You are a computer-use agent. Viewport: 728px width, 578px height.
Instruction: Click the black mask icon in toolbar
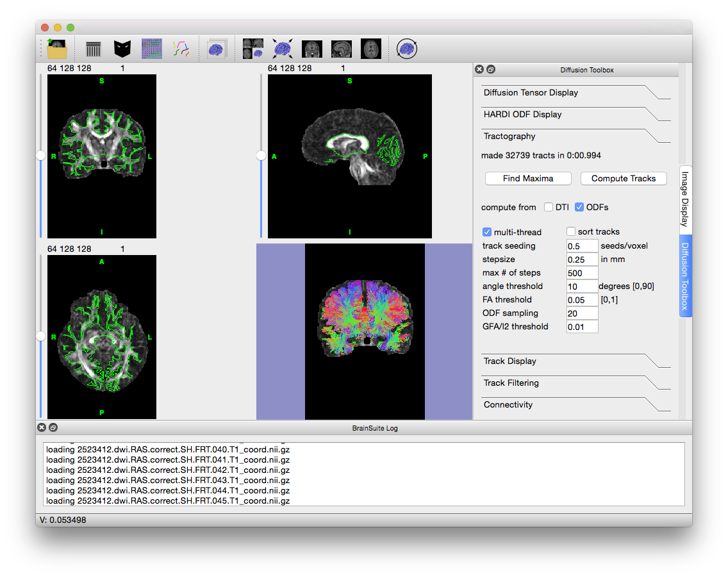pos(122,49)
